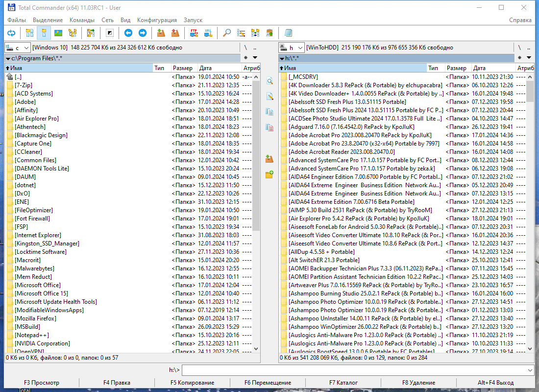Open the left drive dropdown showing c
Viewport: 539px width, 392px height.
17,48
